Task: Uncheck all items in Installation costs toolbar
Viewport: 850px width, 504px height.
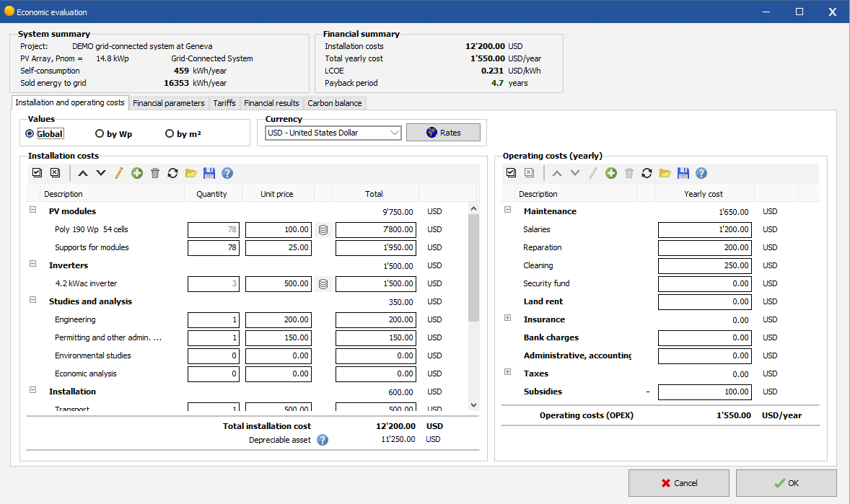Action: (56, 173)
